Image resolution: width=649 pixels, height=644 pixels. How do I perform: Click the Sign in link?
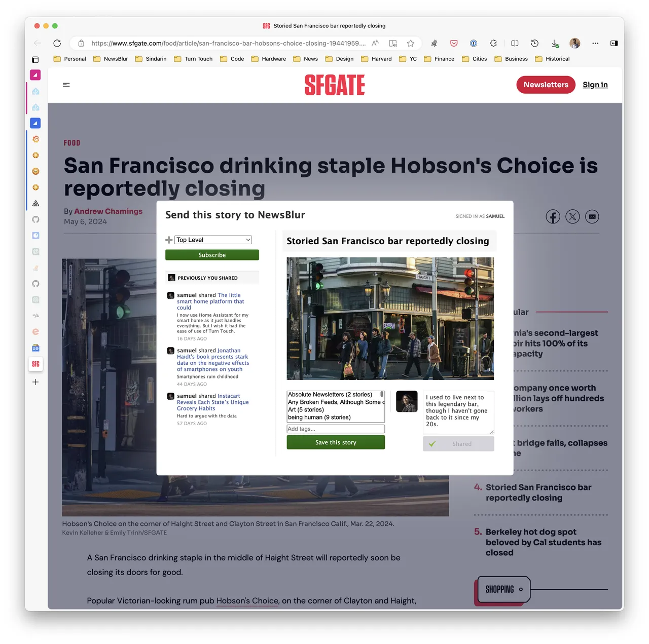click(595, 85)
